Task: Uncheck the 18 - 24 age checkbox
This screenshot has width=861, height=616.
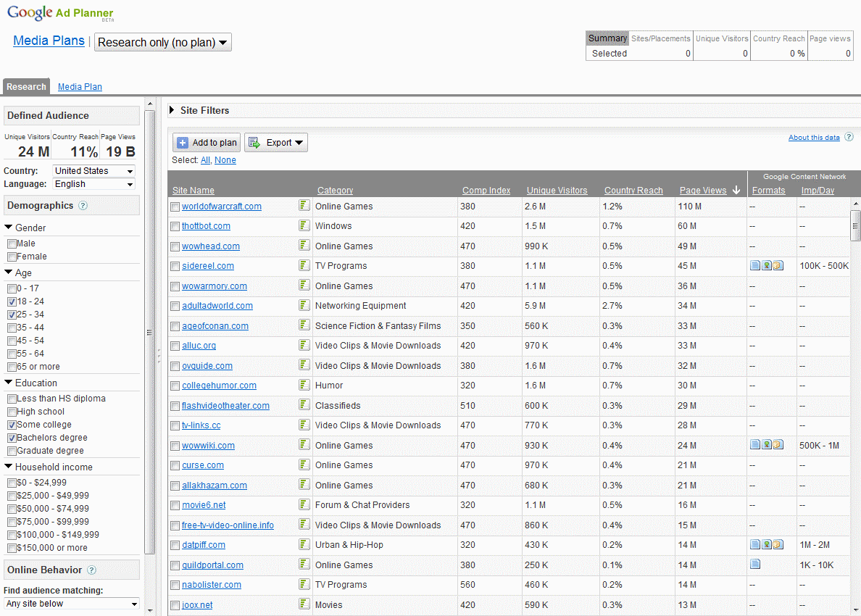Action: (12, 301)
